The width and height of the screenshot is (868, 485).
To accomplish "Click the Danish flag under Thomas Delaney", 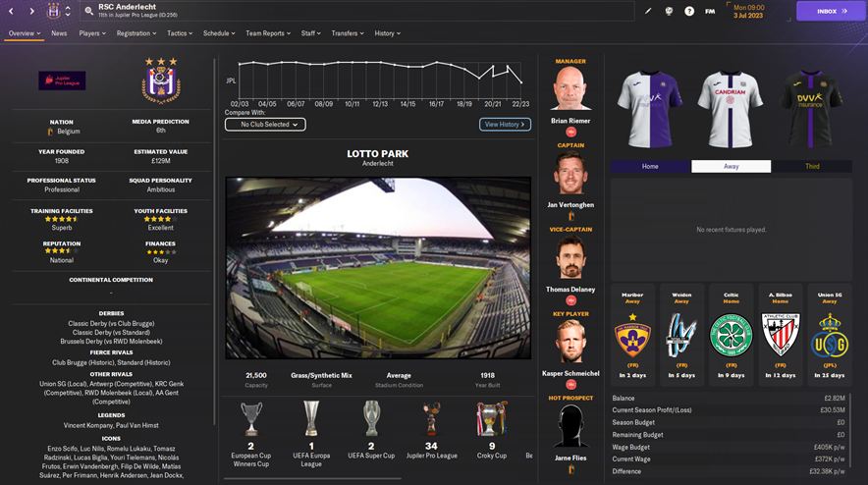I will click(x=570, y=300).
